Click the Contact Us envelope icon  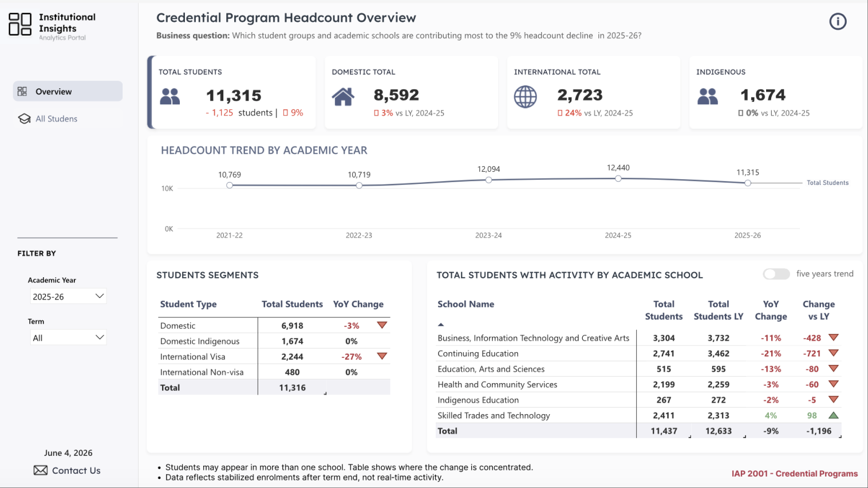click(41, 470)
